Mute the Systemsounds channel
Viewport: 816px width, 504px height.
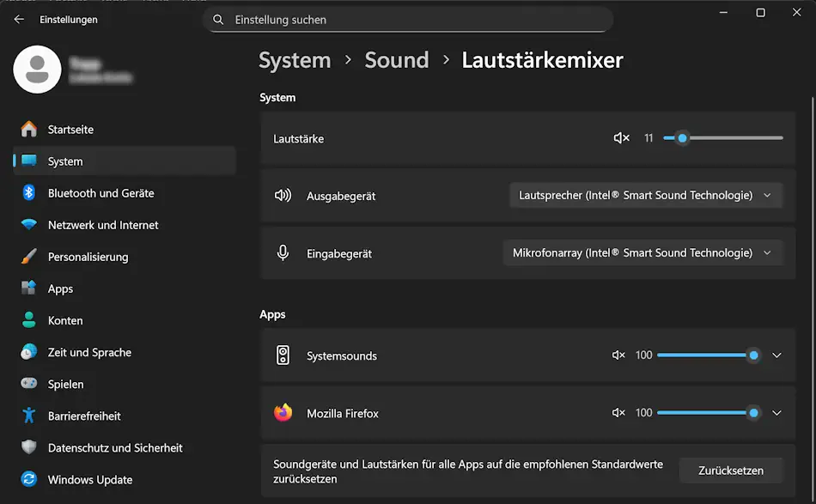coord(618,355)
